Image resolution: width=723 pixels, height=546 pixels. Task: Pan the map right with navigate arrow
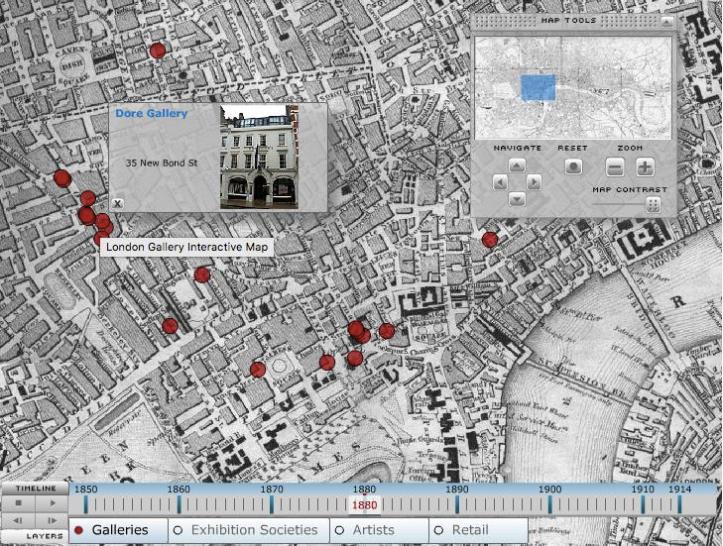(534, 182)
